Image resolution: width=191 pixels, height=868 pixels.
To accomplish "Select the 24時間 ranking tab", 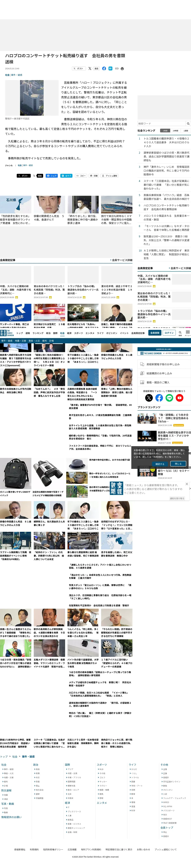I will 175,131.
